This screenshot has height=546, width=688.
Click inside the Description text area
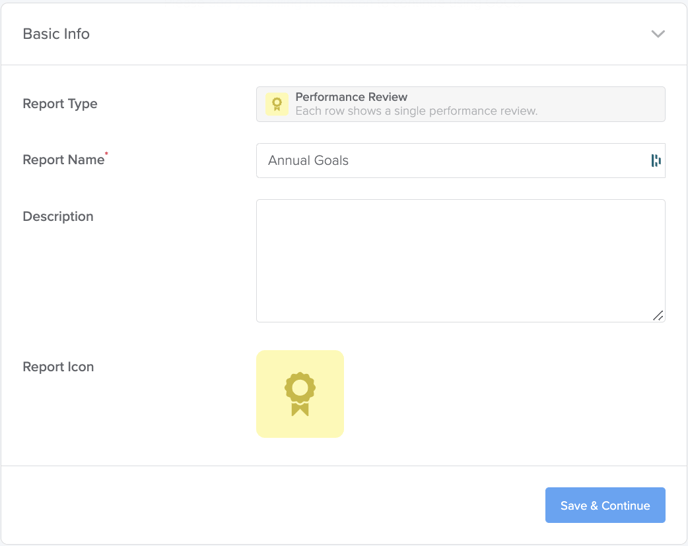461,261
